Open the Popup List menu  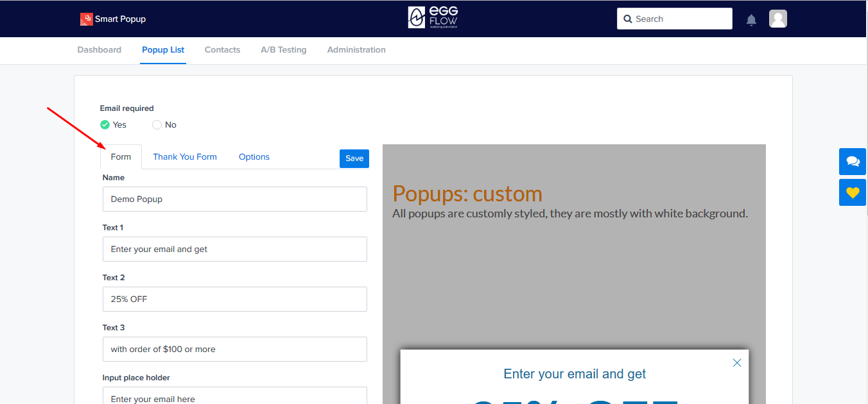(163, 50)
